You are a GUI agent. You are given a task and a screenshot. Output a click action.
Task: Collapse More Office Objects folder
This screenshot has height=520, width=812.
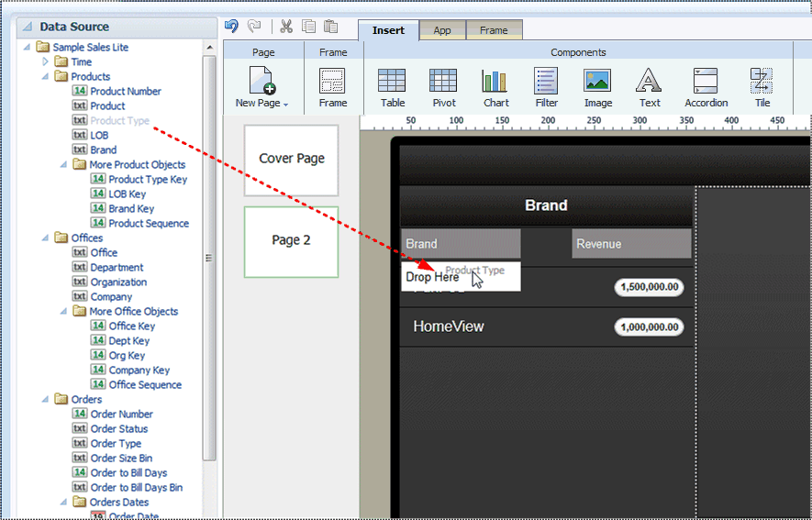click(x=63, y=312)
